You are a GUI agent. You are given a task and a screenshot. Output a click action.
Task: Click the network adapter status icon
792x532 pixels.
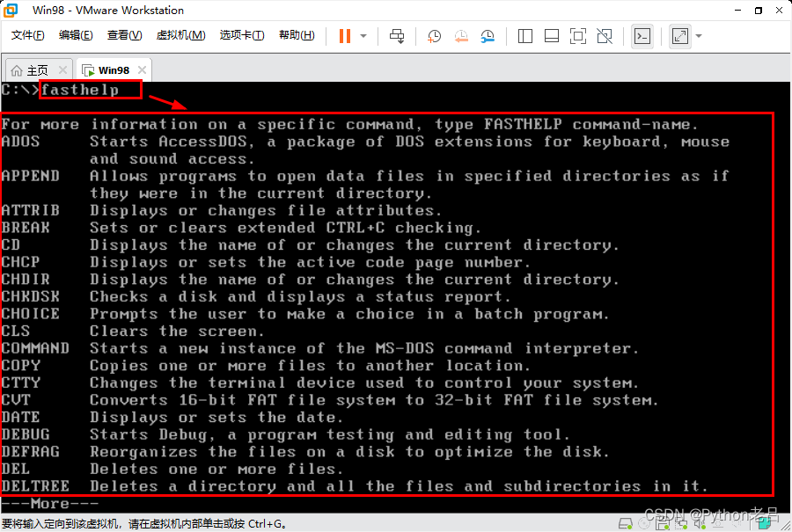point(681,523)
